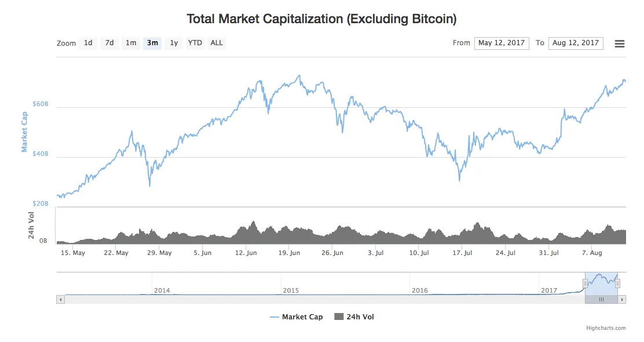This screenshot has width=644, height=342.
Task: Click the navigator right scroll arrow
Action: point(622,300)
